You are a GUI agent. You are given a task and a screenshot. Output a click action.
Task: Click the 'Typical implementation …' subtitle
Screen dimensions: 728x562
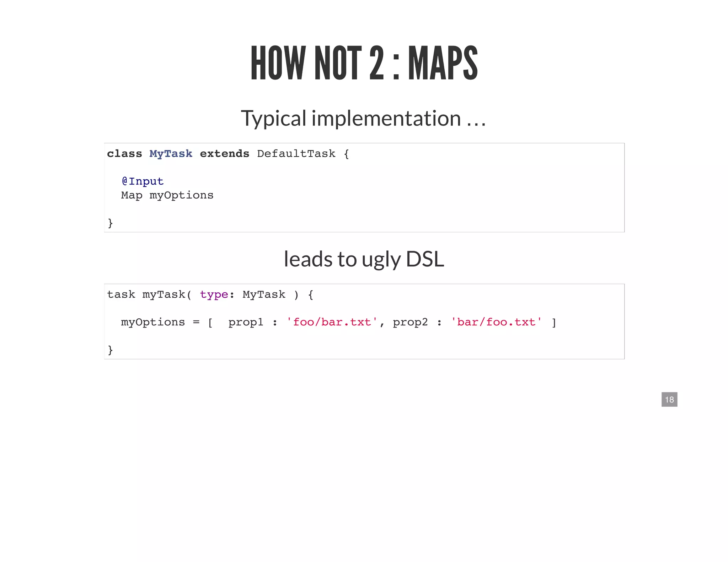363,118
